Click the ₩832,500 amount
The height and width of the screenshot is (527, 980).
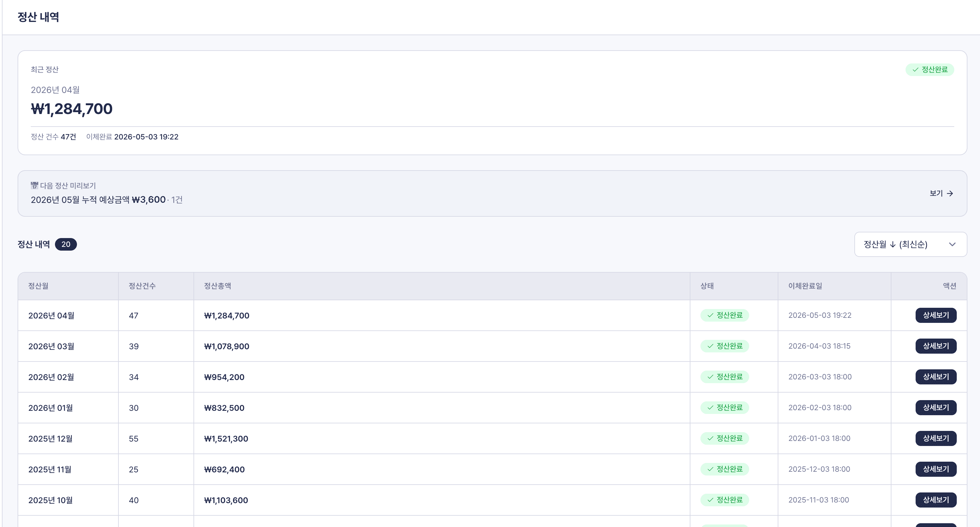[224, 408]
